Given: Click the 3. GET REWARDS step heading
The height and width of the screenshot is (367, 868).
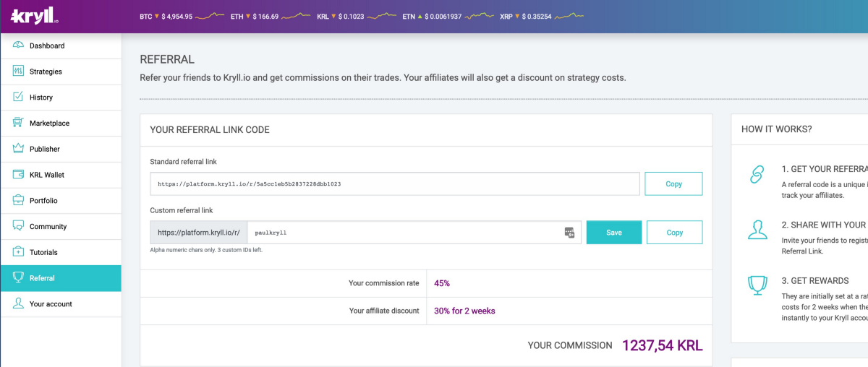Looking at the screenshot, I should click(815, 280).
